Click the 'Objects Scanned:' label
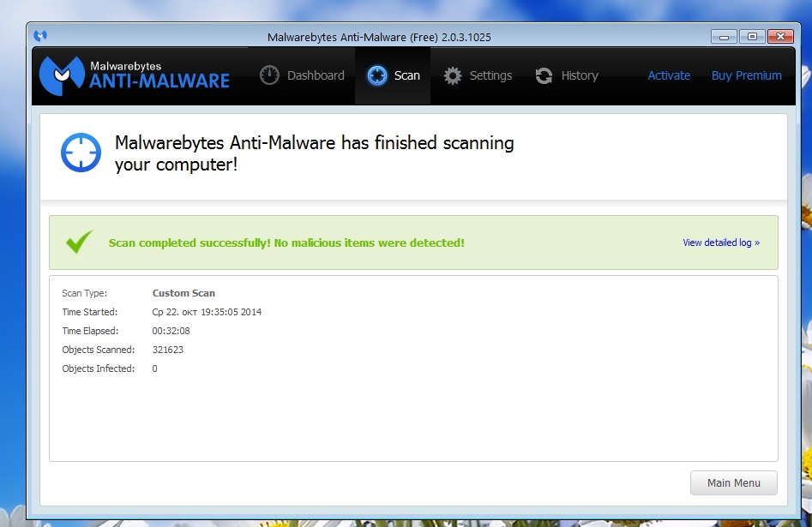 point(99,350)
